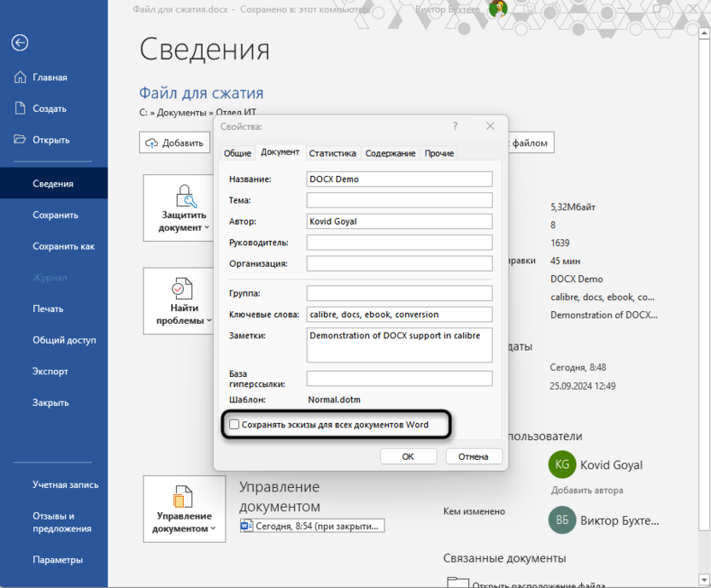Click OK in the Свойства dialog
The width and height of the screenshot is (711, 588).
point(408,456)
